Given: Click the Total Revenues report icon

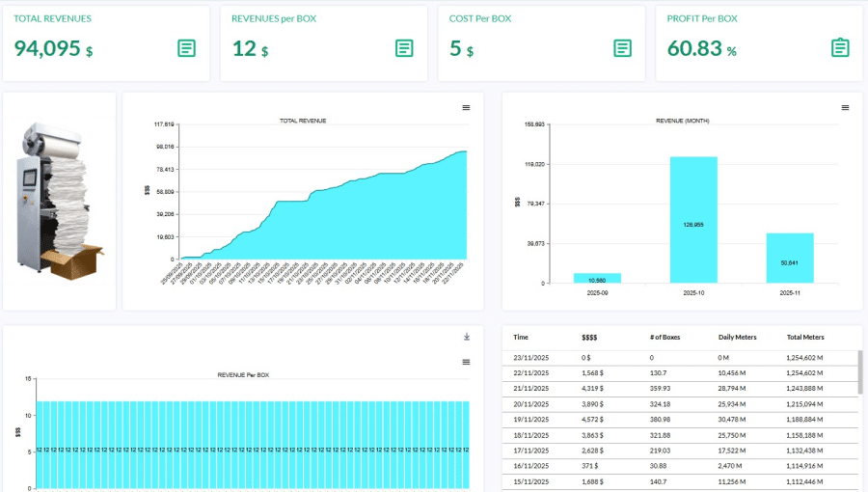Looking at the screenshot, I should pyautogui.click(x=187, y=48).
